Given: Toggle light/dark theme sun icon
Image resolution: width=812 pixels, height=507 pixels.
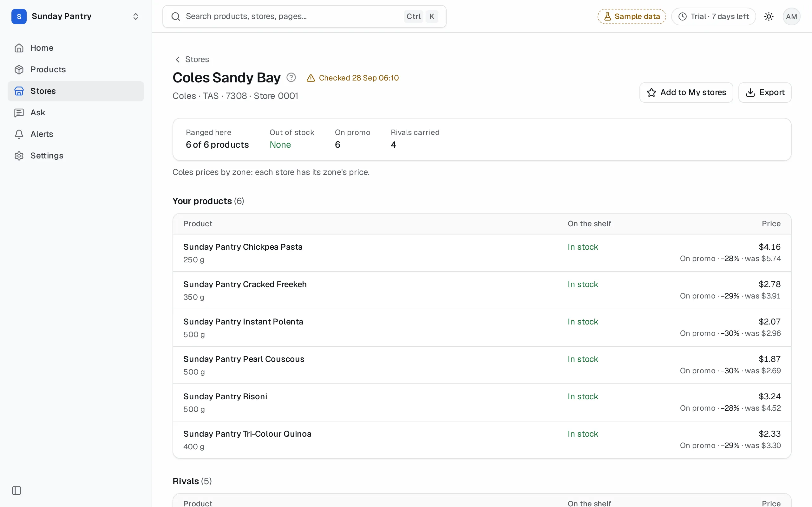Looking at the screenshot, I should [769, 16].
